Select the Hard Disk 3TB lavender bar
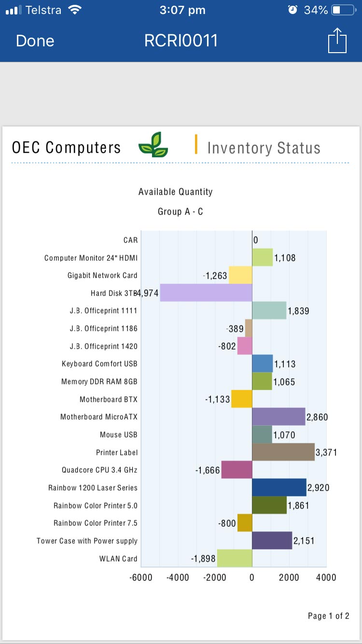This screenshot has width=362, height=644. coord(206,293)
